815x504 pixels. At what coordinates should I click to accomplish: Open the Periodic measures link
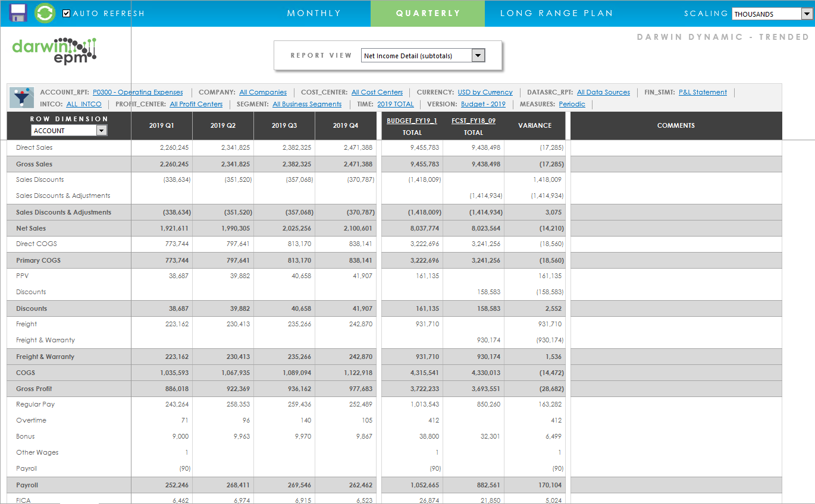coord(572,105)
